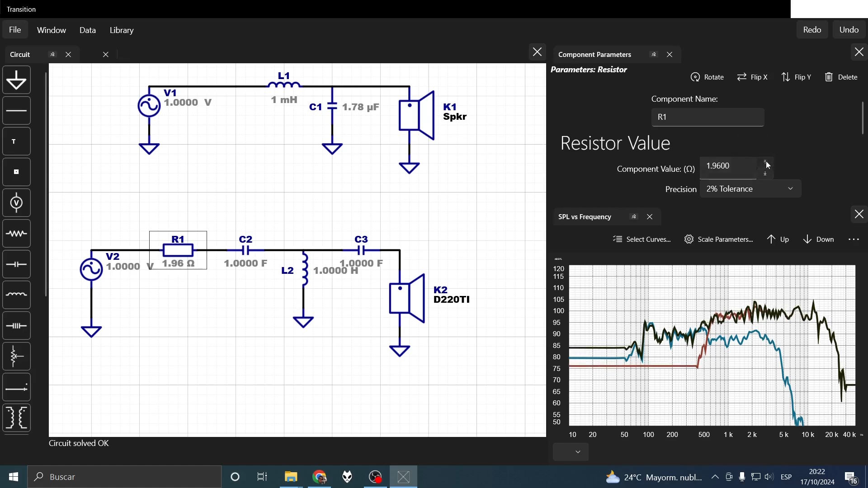Delete the selected resistor
868x488 pixels.
[x=841, y=77]
